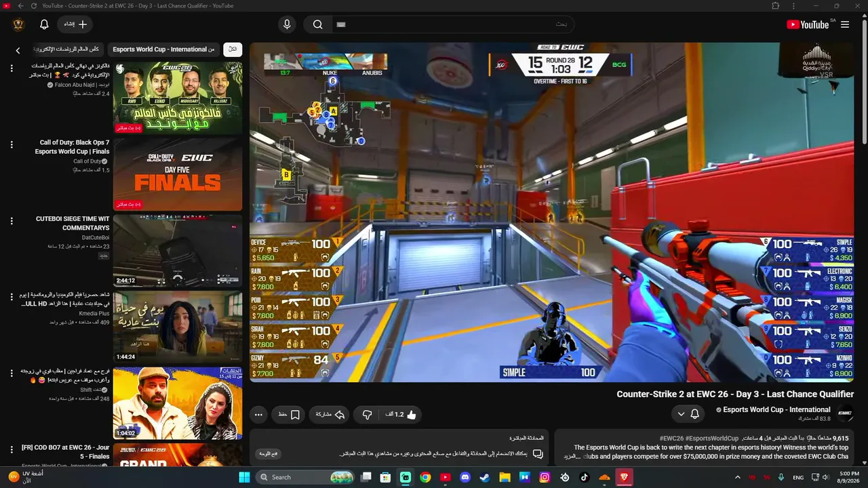Click the magnifier search button

coord(317,24)
